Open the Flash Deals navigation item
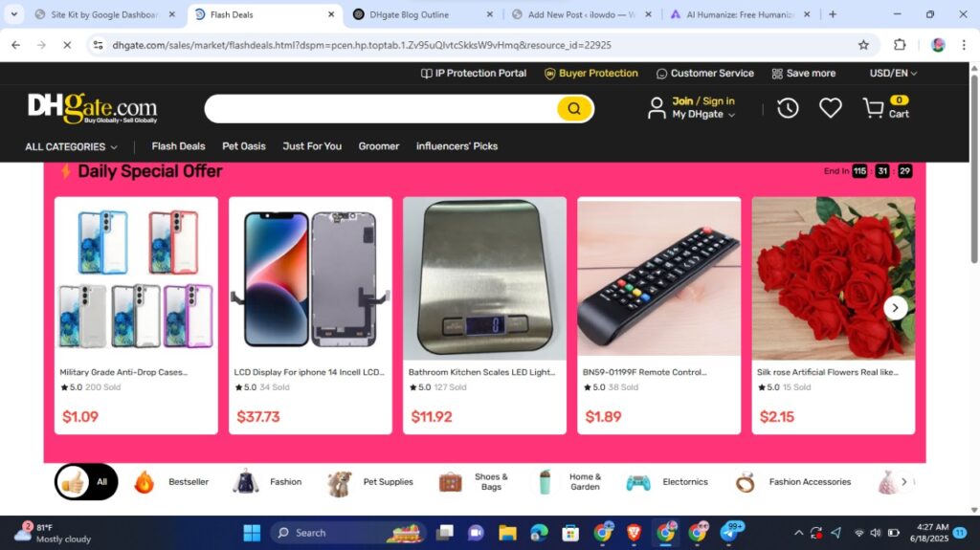The image size is (980, 550). tap(178, 146)
